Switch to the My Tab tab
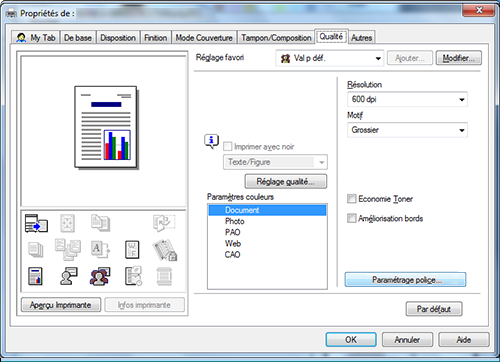This screenshot has width=500, height=362. coord(36,38)
